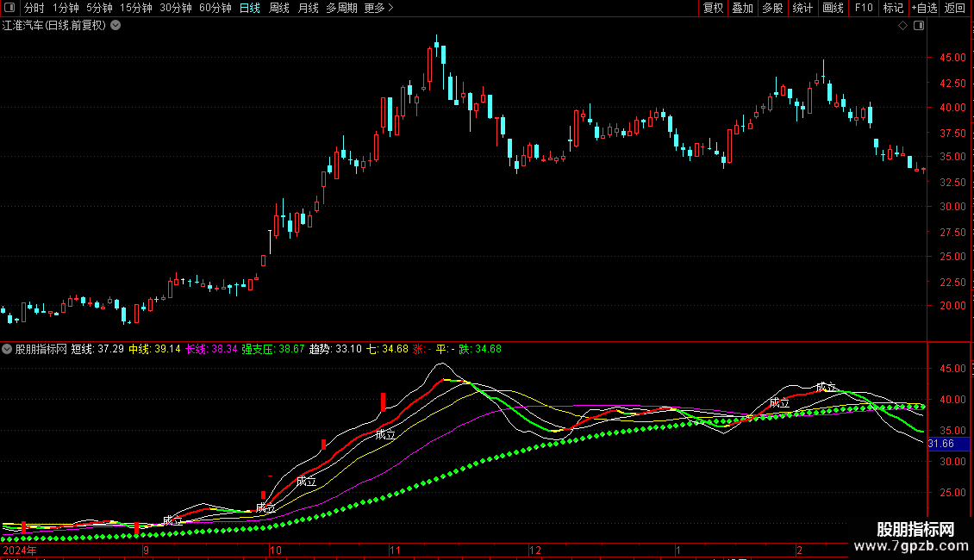Click the month 11 date marker
974x560 pixels.
[x=395, y=550]
